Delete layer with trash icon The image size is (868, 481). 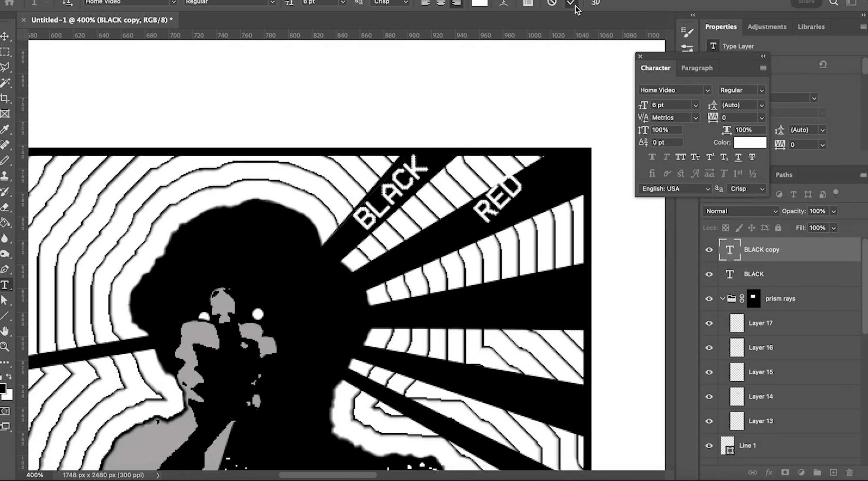click(x=849, y=472)
